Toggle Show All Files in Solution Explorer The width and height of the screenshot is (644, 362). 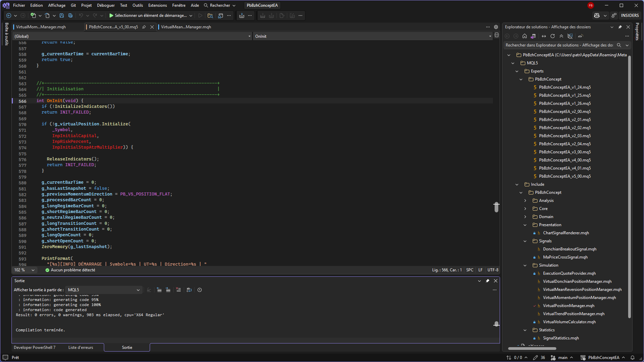pyautogui.click(x=570, y=36)
